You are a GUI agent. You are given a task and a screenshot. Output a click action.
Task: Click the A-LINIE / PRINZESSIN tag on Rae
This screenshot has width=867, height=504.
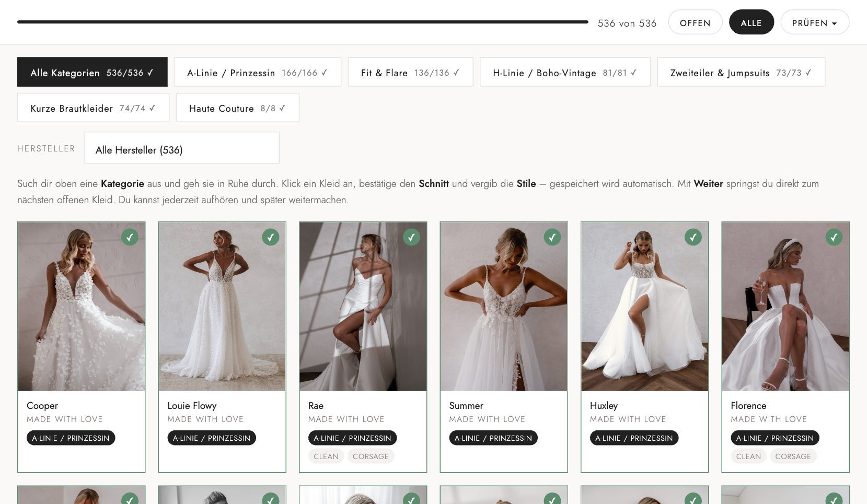click(x=352, y=438)
